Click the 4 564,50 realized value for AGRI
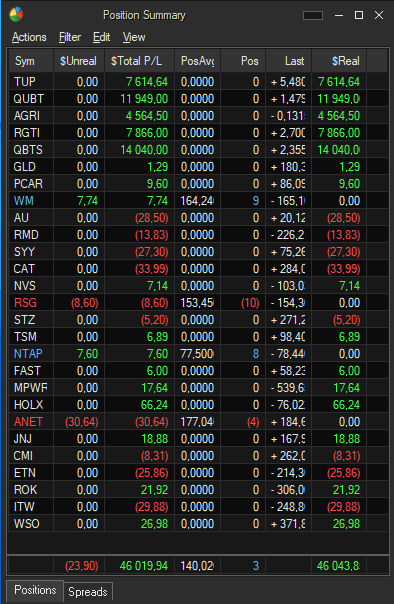The height and width of the screenshot is (604, 394). point(339,116)
